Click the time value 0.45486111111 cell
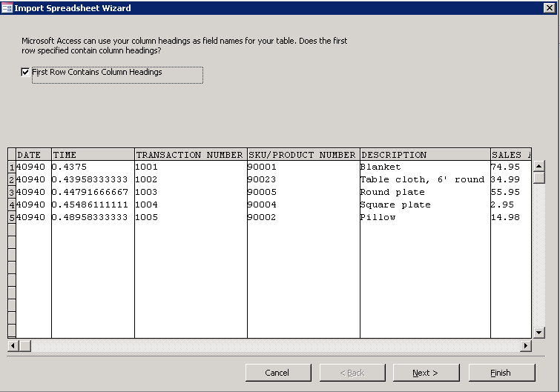This screenshot has height=392, width=560. tap(93, 205)
